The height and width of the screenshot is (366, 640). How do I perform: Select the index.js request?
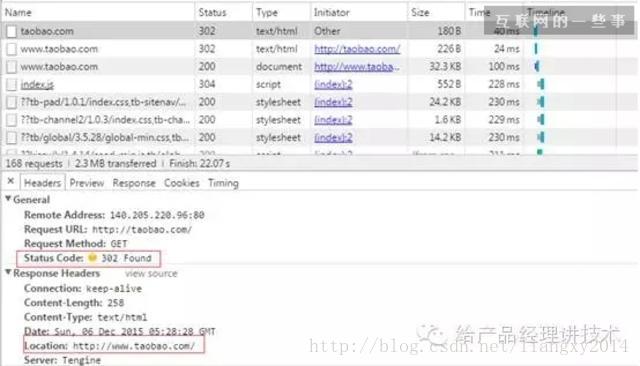tap(319, 84)
